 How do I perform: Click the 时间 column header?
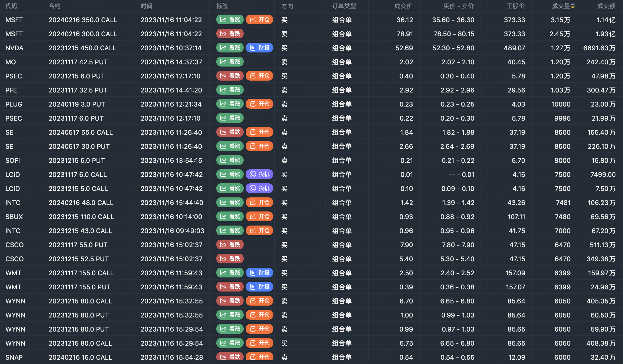(x=147, y=6)
